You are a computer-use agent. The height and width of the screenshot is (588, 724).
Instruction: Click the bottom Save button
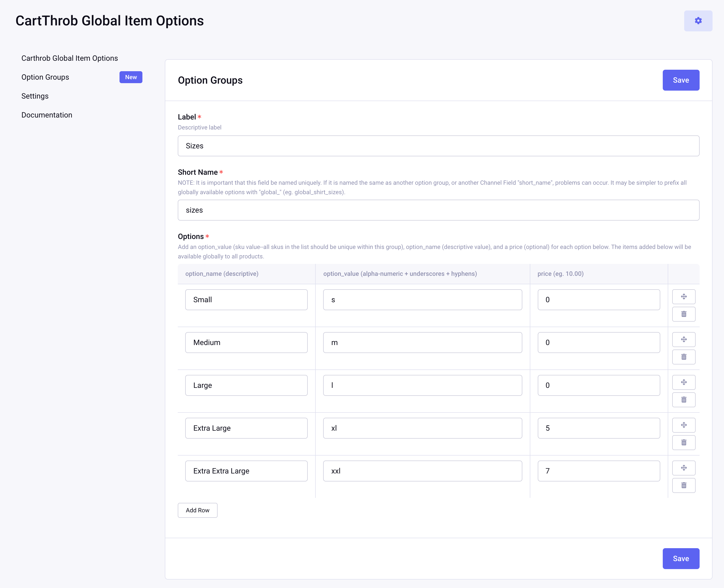click(x=681, y=559)
